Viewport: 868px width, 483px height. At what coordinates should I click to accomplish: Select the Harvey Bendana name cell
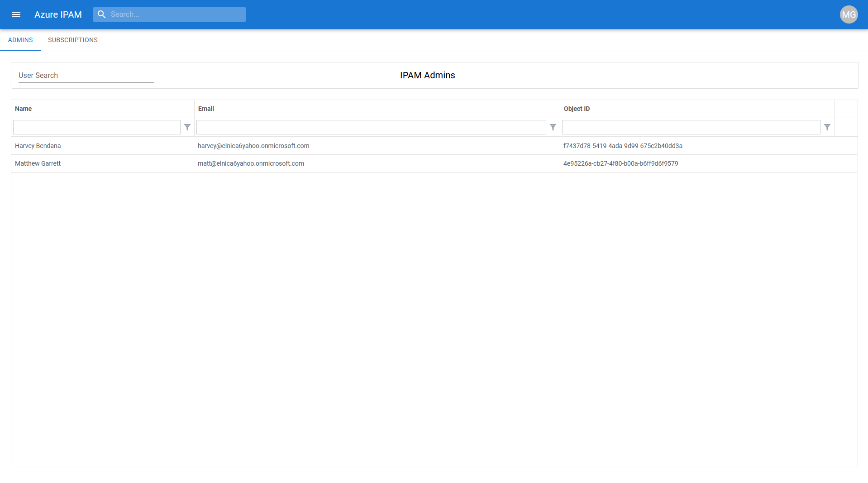click(103, 146)
